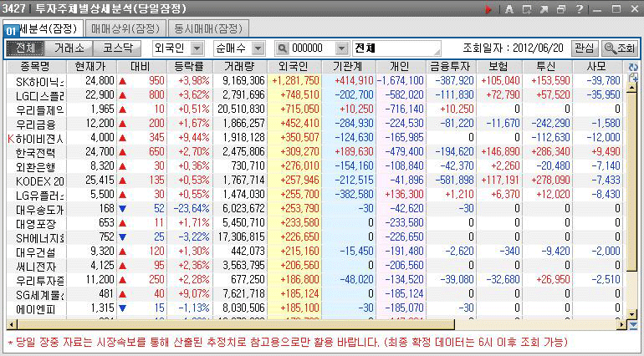This screenshot has width=644, height=356.
Task: Expand the 000000 stock code dropdown
Action: pos(342,48)
